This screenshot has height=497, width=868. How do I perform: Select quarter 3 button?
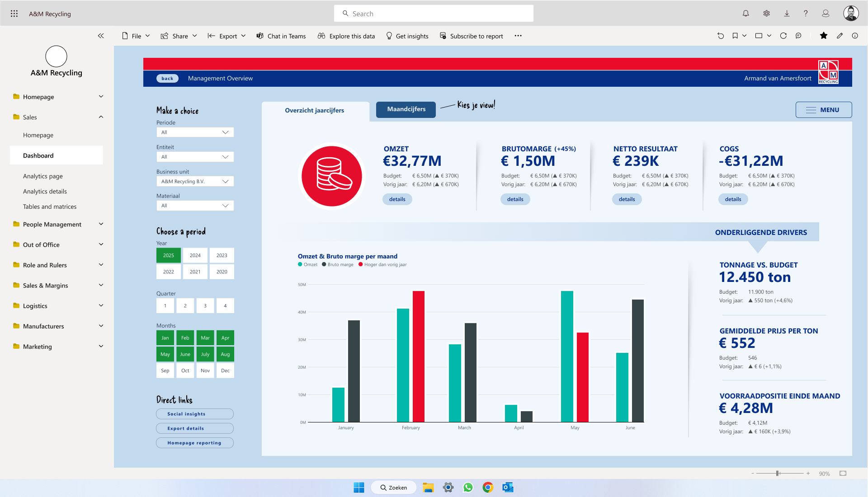[205, 306]
